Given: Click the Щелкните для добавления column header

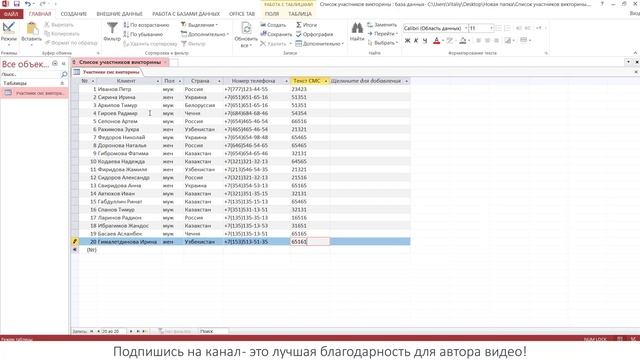Looking at the screenshot, I should (370, 81).
